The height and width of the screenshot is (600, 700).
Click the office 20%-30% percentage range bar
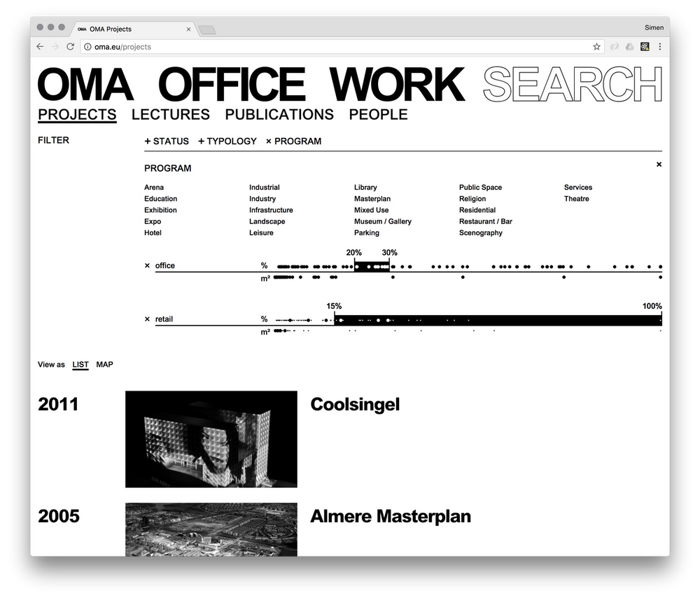tap(372, 267)
